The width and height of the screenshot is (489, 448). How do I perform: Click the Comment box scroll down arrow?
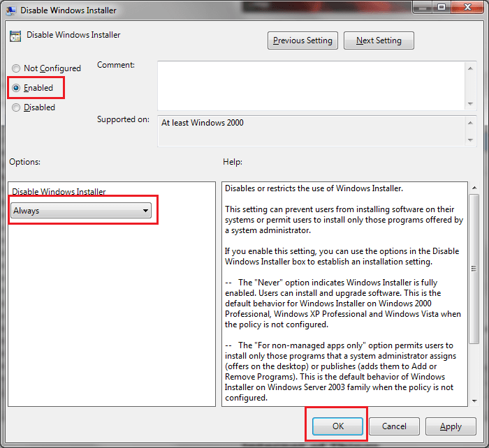coord(470,104)
